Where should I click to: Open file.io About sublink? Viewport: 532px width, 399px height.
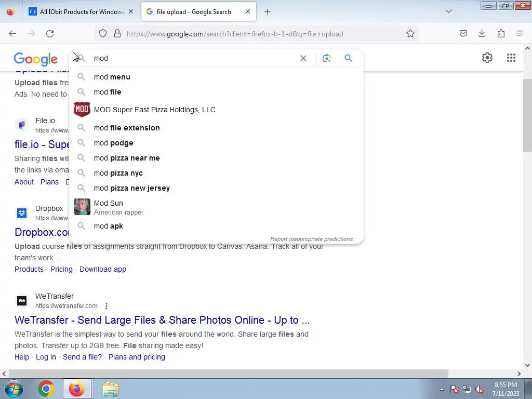pyautogui.click(x=24, y=182)
